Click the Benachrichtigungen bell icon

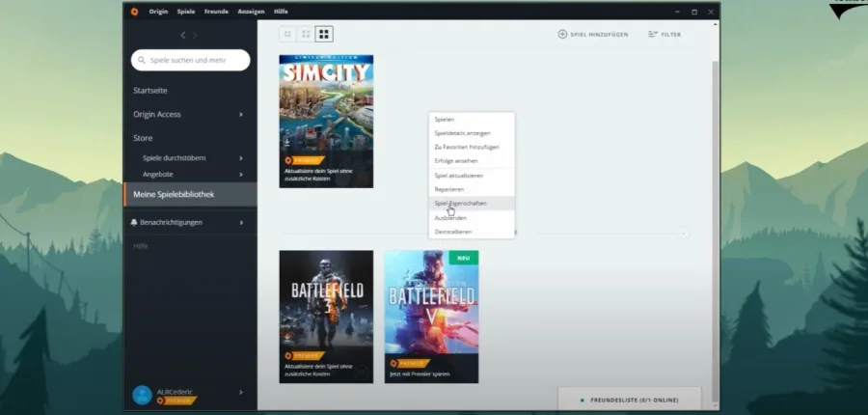point(134,222)
